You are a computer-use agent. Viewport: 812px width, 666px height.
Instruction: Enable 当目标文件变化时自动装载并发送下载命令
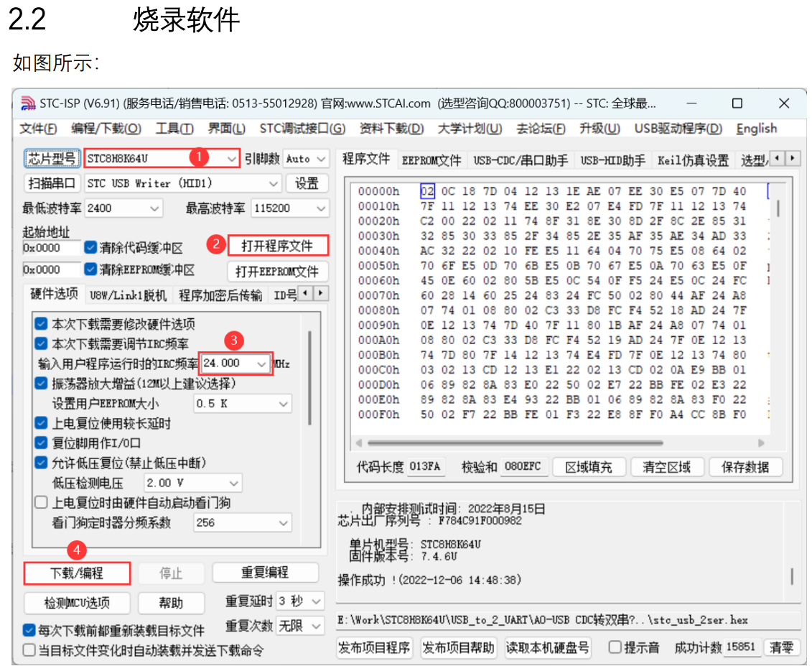(x=29, y=650)
